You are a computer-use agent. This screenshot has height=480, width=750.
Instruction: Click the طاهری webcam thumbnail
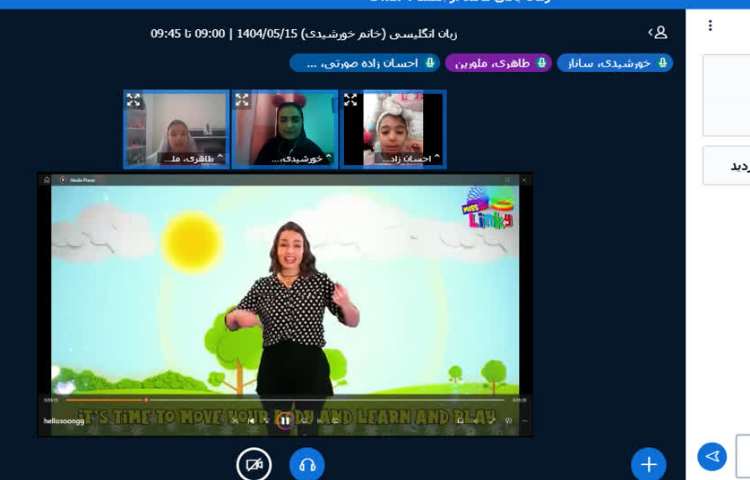tap(176, 129)
